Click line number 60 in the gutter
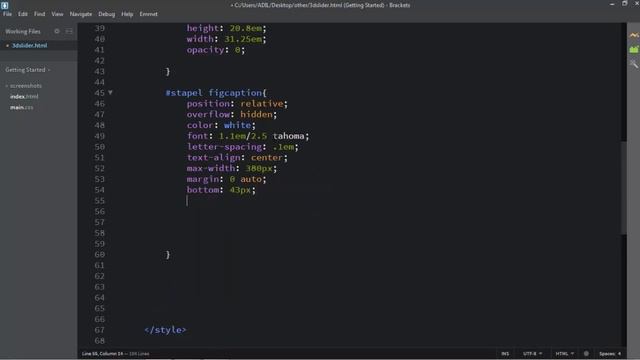The height and width of the screenshot is (360, 640). pyautogui.click(x=100, y=254)
